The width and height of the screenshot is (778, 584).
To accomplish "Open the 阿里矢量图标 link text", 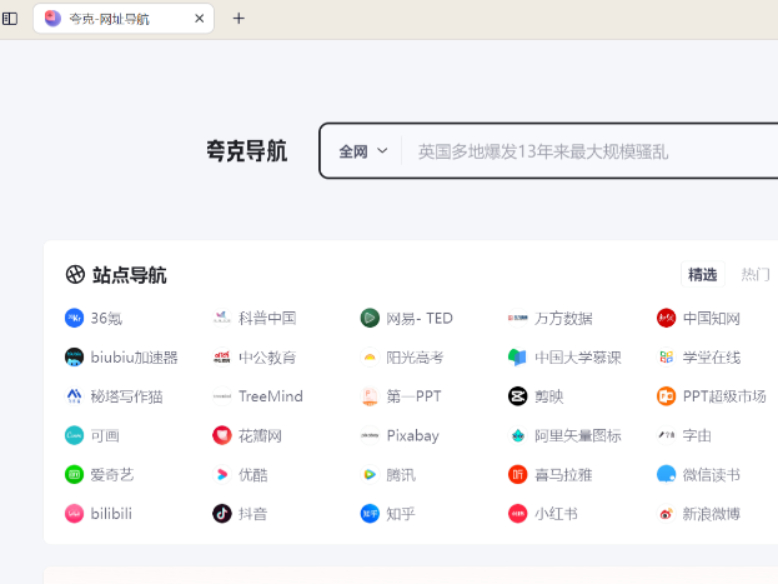I will pyautogui.click(x=578, y=435).
